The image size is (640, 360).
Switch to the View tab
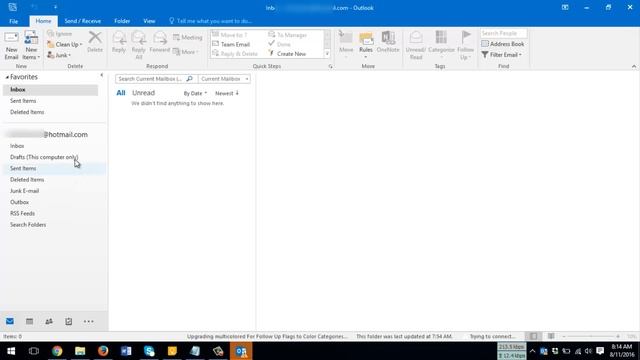click(x=149, y=21)
